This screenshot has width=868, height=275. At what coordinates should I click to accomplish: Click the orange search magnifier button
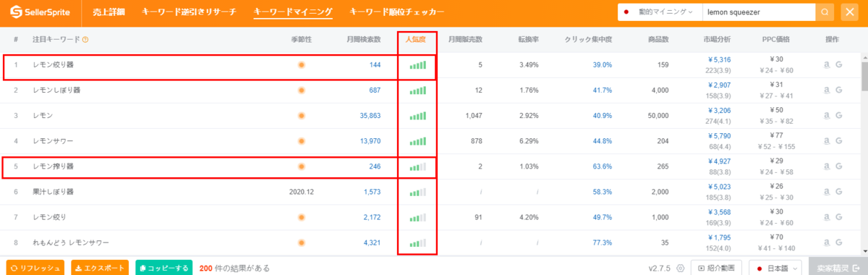click(x=825, y=12)
